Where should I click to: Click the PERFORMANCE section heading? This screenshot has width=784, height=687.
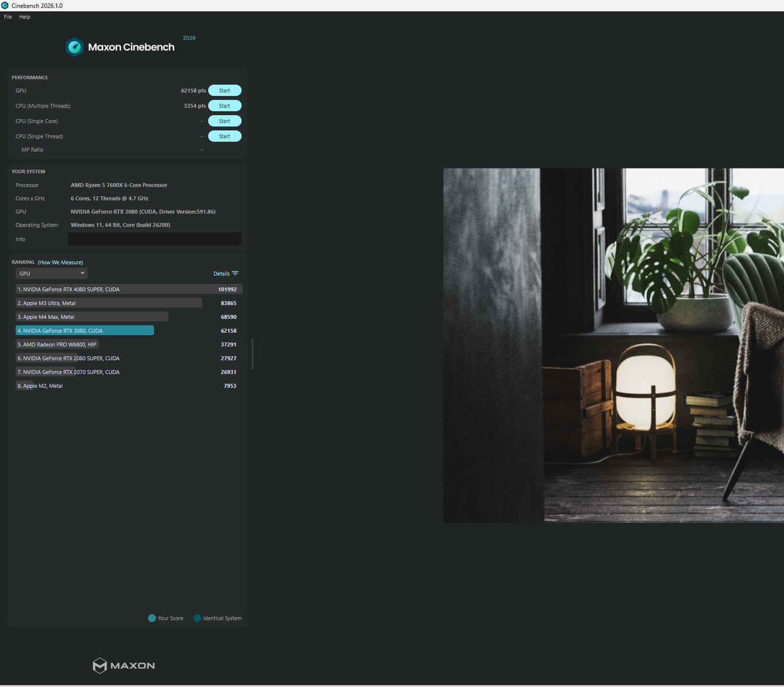click(30, 77)
